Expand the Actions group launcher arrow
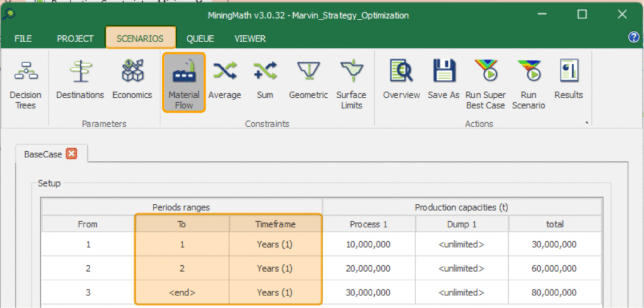644x308 pixels. [587, 123]
